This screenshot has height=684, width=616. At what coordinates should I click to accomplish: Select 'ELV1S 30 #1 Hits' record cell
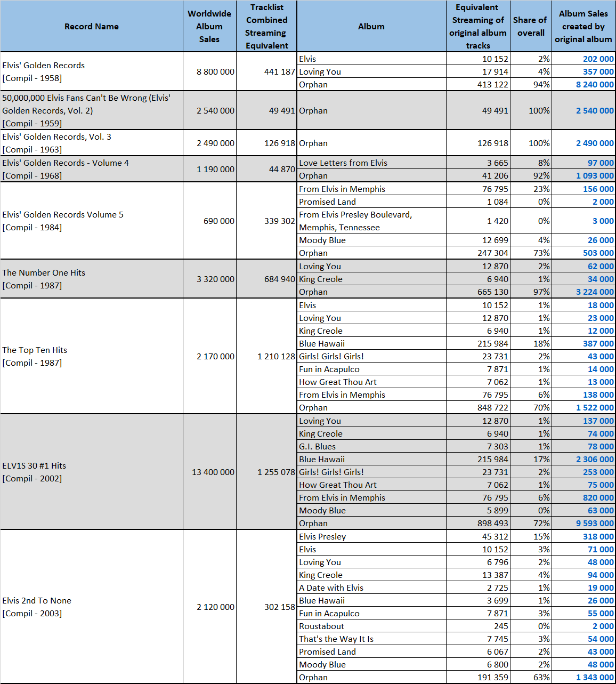point(92,472)
